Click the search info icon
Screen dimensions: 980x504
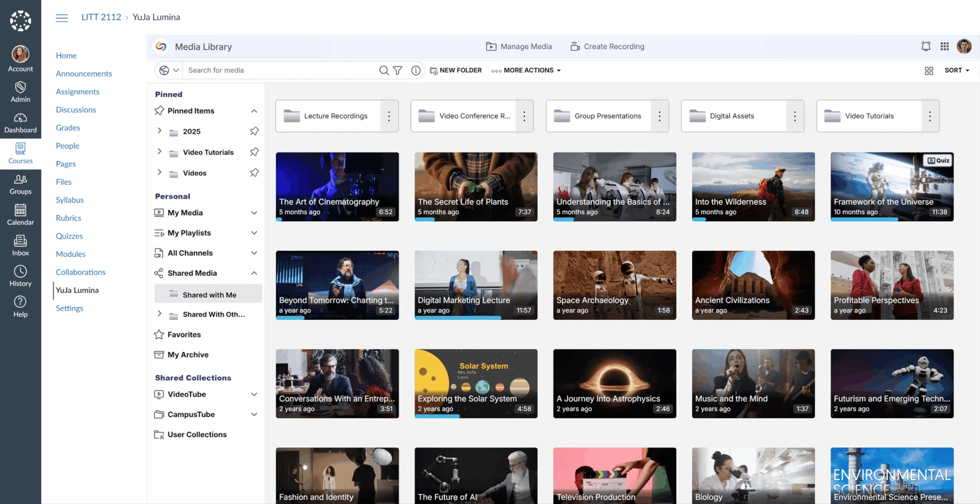[416, 70]
